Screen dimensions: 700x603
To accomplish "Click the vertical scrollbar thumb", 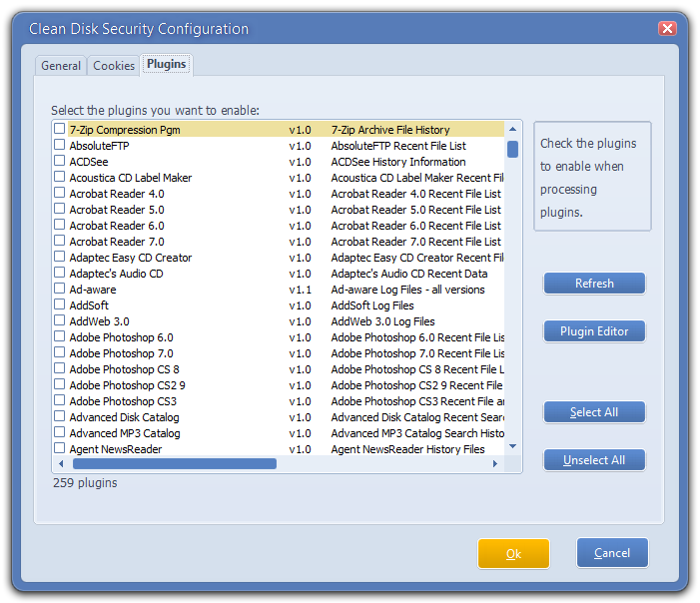I will click(513, 149).
